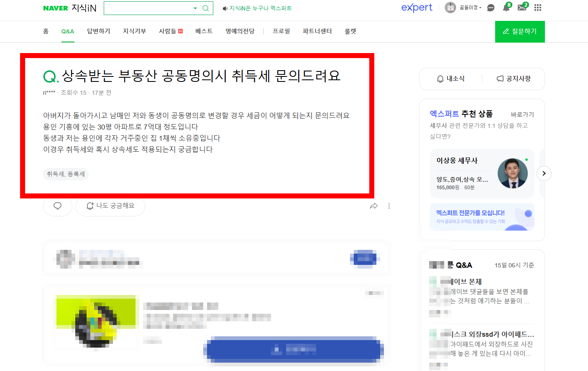Viewport: 588px width, 371px height.
Task: Open the 양도,증여,상속 product title
Action: point(462,179)
